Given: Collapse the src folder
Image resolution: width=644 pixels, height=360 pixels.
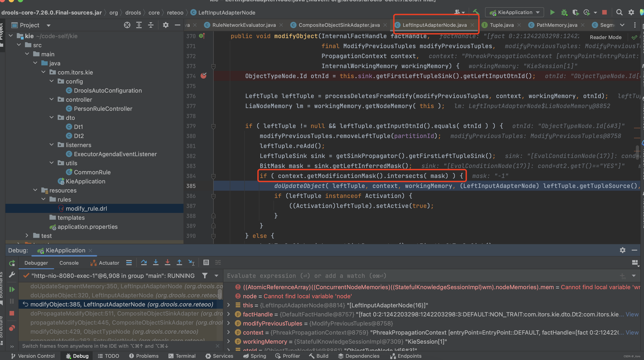Looking at the screenshot, I should tap(19, 45).
